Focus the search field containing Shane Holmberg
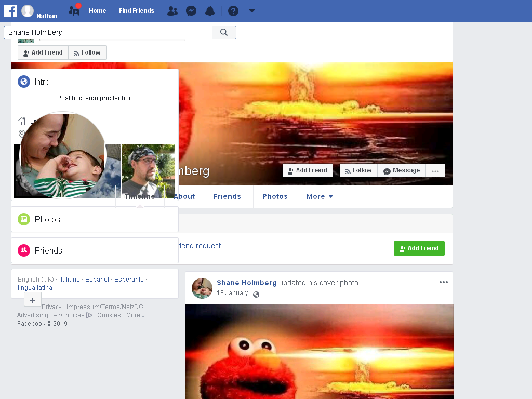The width and height of the screenshot is (532, 399). [x=108, y=32]
